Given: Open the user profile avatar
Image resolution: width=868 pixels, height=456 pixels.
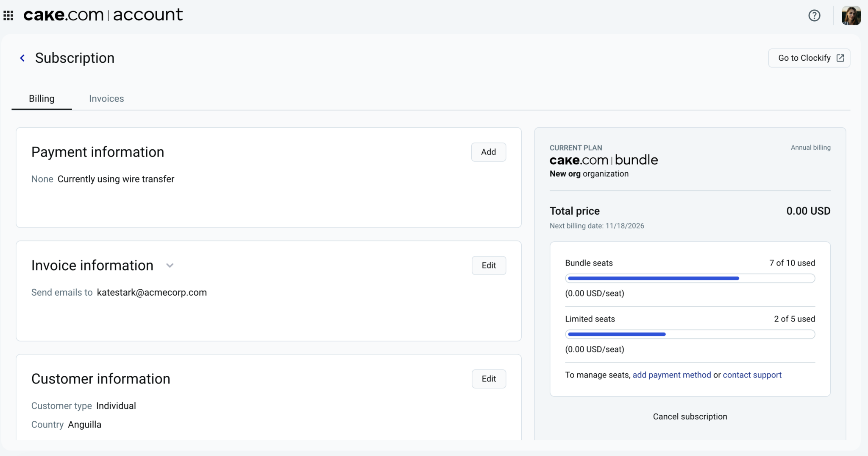Looking at the screenshot, I should 851,16.
